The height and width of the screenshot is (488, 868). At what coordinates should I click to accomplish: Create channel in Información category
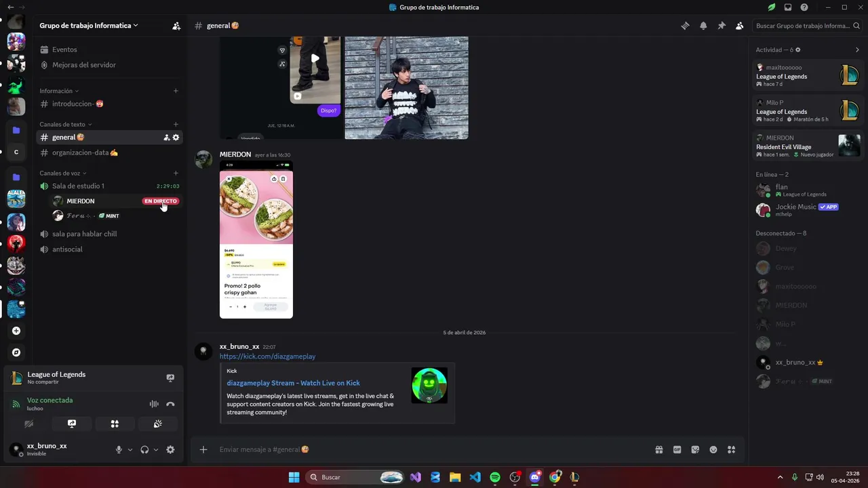[176, 91]
